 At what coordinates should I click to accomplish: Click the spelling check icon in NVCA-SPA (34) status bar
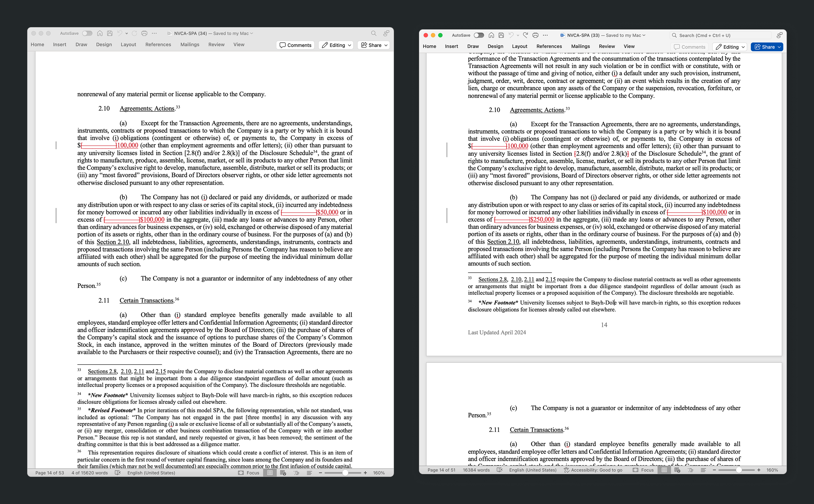click(118, 473)
